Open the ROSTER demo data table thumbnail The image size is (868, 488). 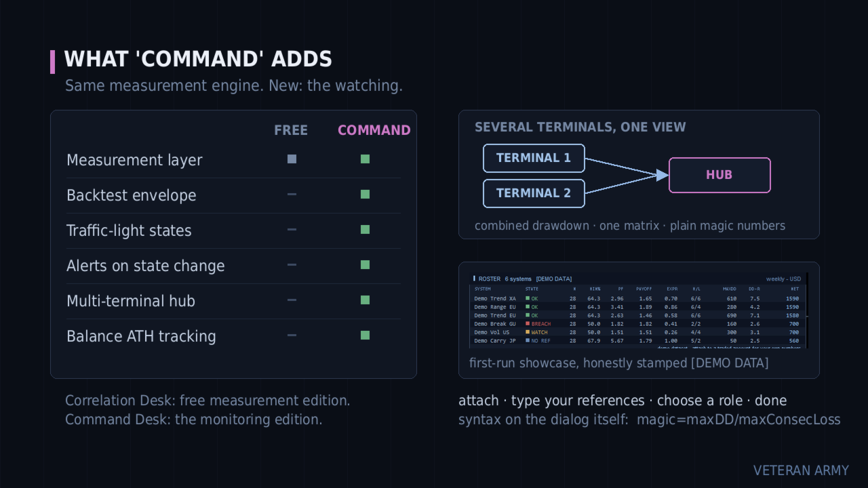click(x=638, y=310)
